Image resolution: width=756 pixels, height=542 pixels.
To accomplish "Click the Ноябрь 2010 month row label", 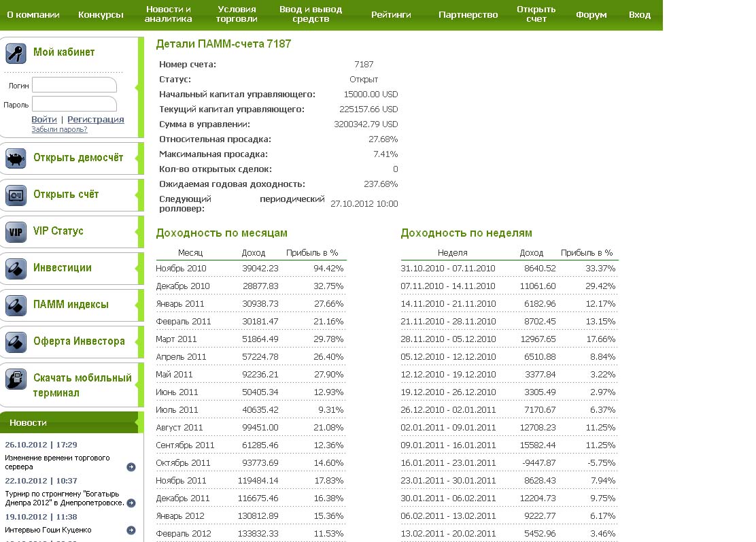I will click(181, 268).
